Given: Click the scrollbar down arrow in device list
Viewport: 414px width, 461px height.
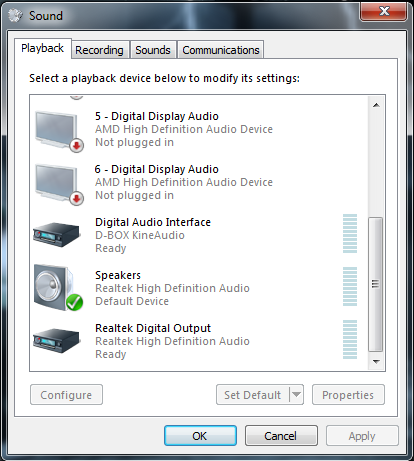Looking at the screenshot, I should [376, 362].
